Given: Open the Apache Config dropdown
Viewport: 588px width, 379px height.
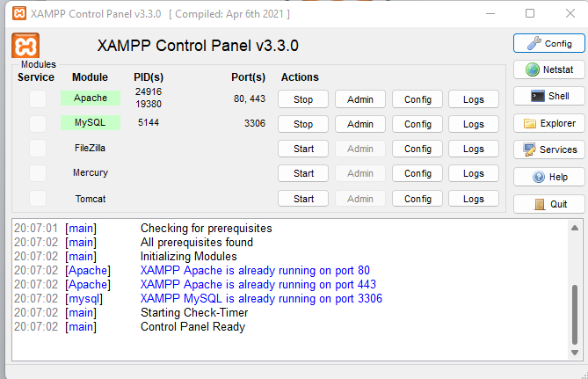Looking at the screenshot, I should click(417, 99).
